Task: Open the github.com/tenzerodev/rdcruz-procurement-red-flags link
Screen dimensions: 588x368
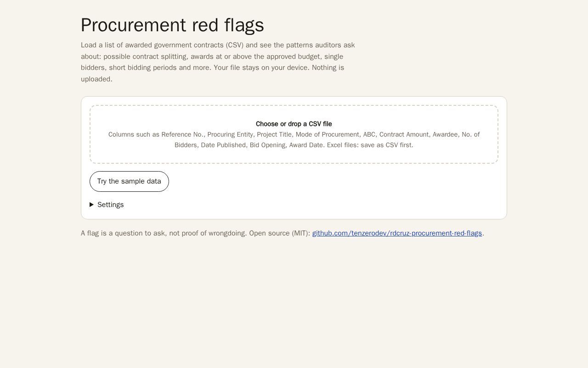Action: (x=397, y=233)
